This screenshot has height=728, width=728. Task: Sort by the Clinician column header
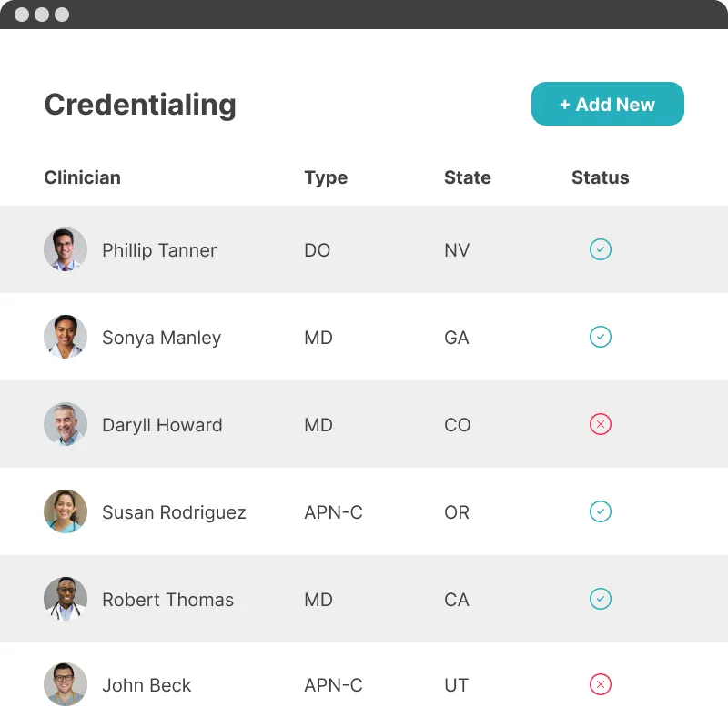[x=82, y=177]
